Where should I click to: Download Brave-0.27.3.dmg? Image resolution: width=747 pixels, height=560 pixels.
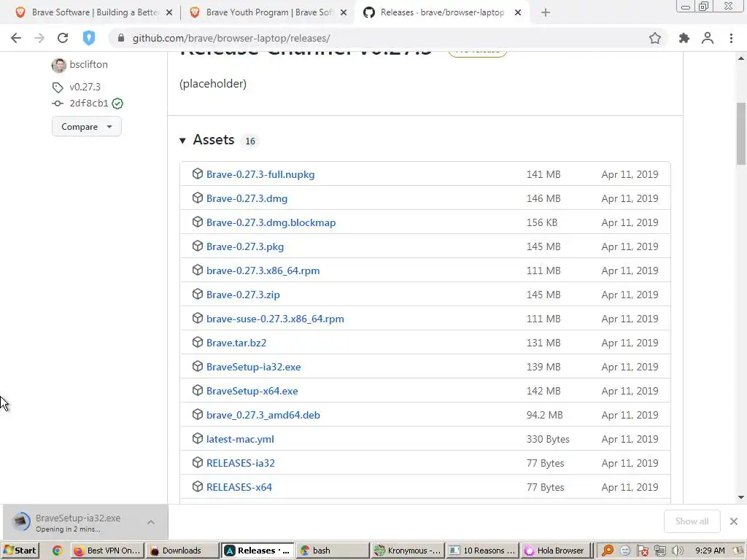247,198
